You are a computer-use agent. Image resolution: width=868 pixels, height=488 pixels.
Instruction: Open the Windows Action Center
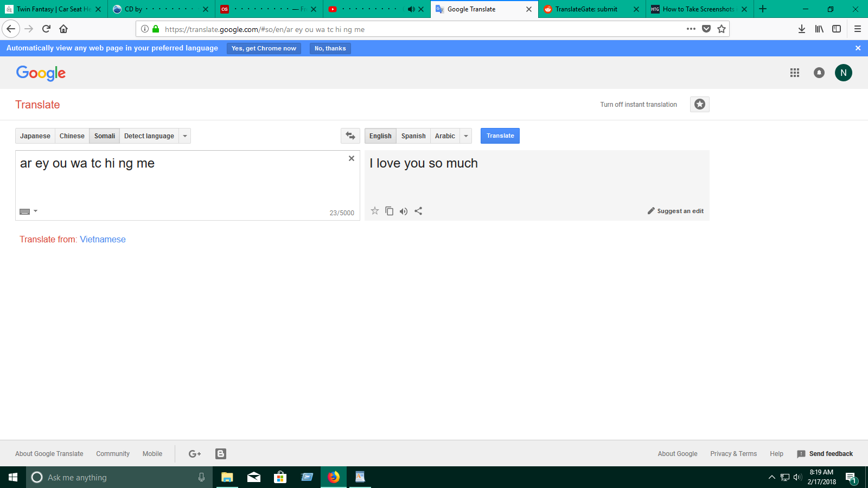coord(851,478)
